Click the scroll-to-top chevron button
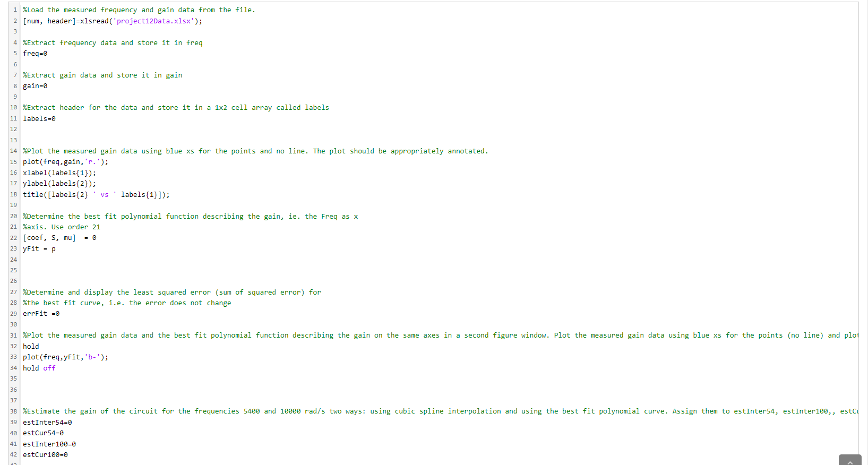 click(x=850, y=460)
